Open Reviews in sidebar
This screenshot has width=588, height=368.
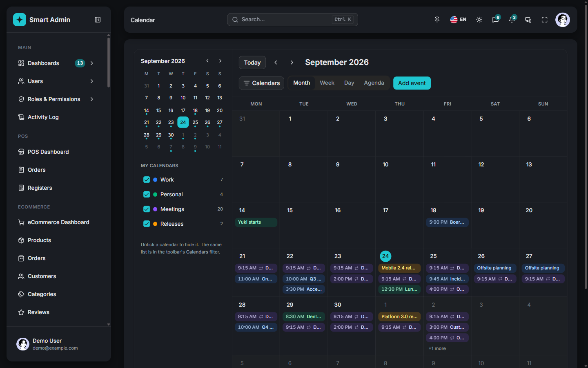(x=59, y=312)
